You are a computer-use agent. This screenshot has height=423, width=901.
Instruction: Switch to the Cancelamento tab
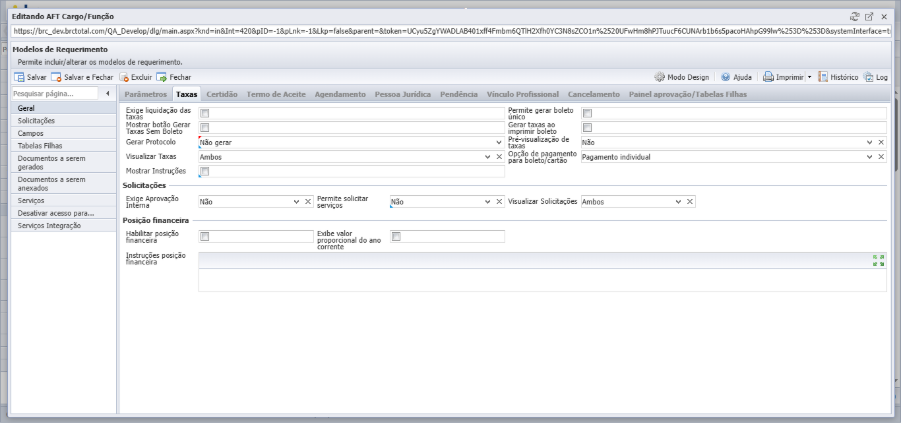click(594, 94)
